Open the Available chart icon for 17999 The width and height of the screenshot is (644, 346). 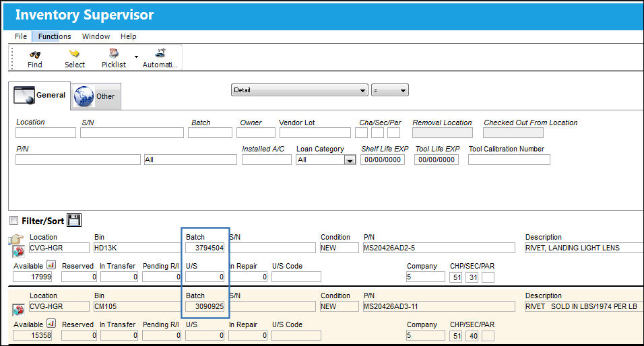[x=51, y=265]
